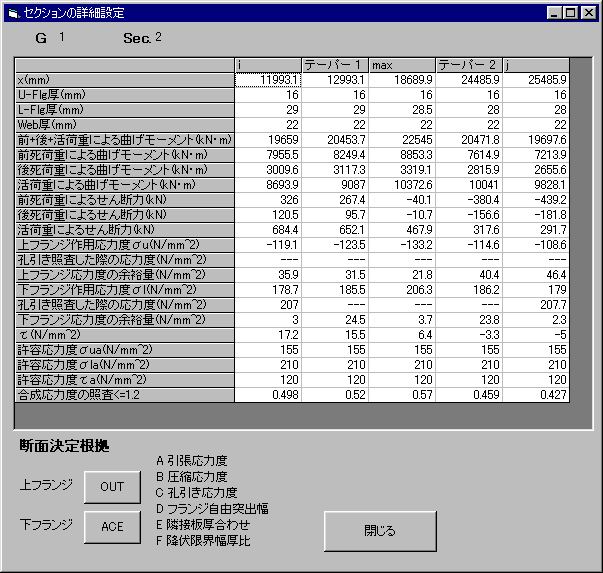Screen dimensions: 603x573
Task: Select the L-Flg厚(mm) row header
Action: tap(125, 110)
